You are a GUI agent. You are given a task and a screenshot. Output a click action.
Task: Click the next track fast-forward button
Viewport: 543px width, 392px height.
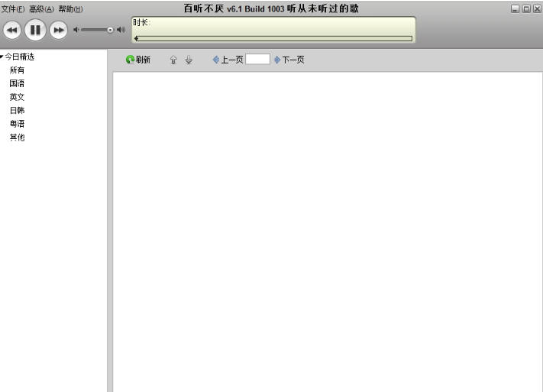pyautogui.click(x=59, y=30)
